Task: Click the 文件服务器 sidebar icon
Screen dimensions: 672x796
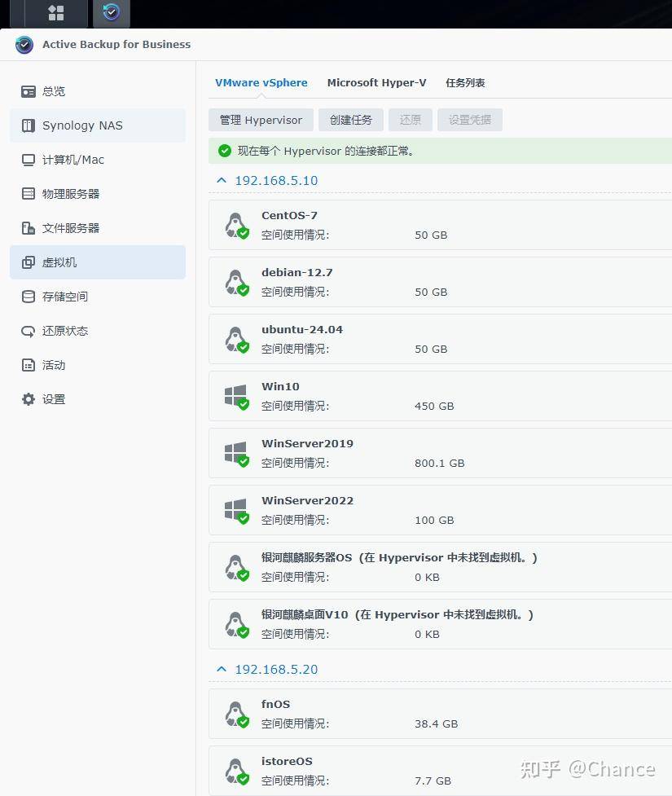Action: 29,228
